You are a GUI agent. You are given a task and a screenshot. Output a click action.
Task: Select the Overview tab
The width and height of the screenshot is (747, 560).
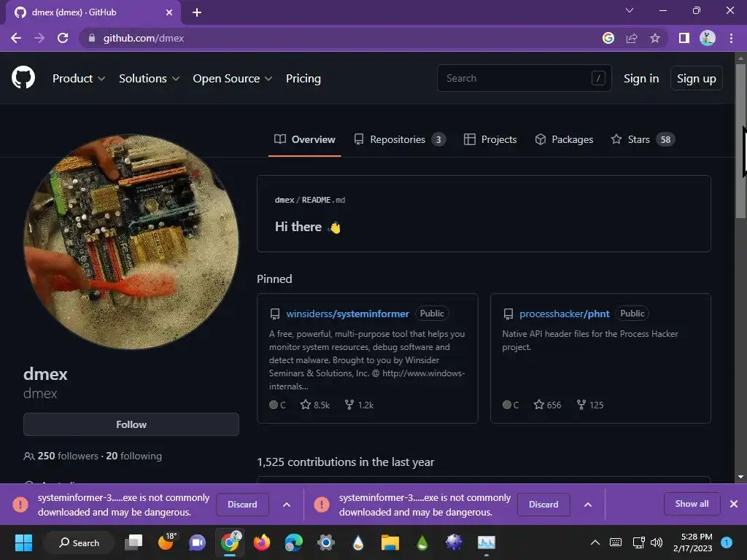pos(304,139)
